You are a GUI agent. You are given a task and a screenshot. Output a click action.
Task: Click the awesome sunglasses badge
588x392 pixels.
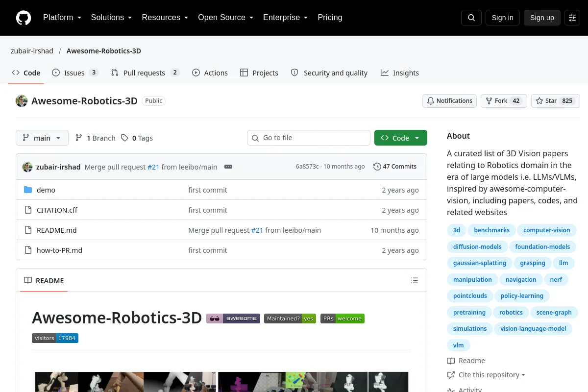click(233, 318)
